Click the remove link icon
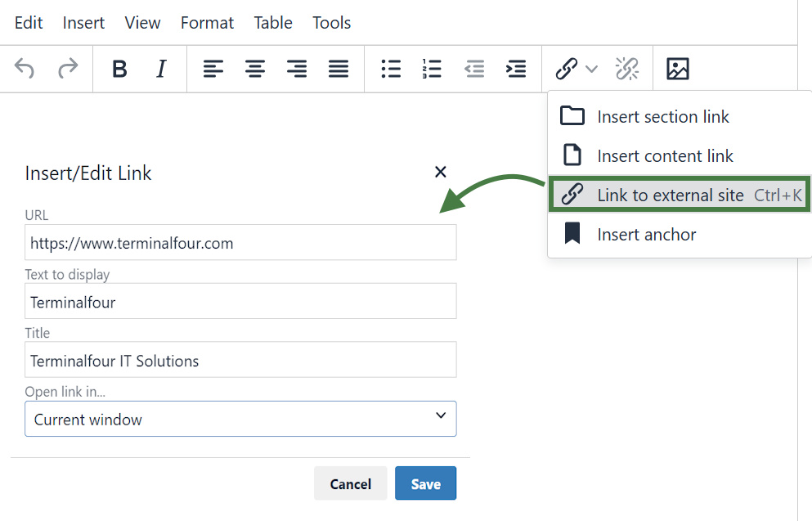The height and width of the screenshot is (521, 812). tap(627, 70)
